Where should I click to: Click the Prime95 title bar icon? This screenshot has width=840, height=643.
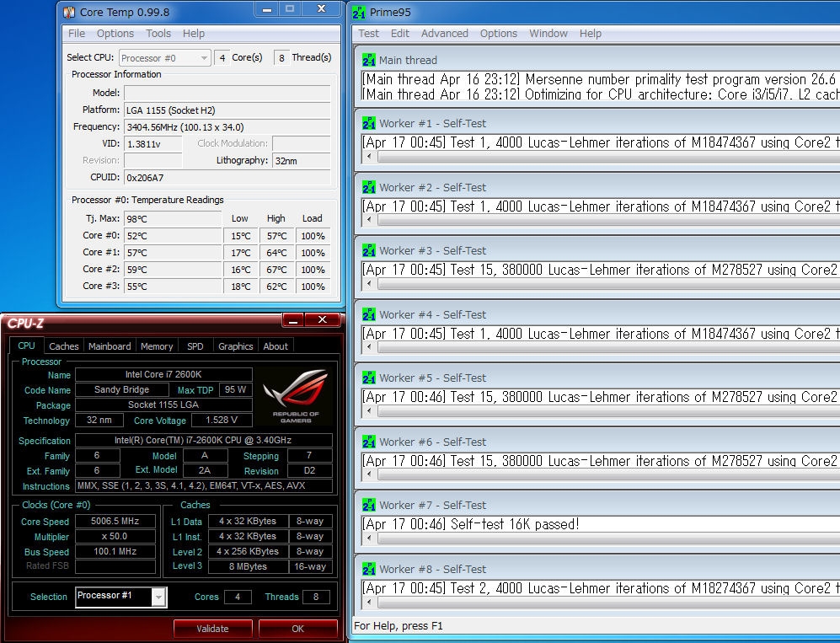(x=359, y=13)
